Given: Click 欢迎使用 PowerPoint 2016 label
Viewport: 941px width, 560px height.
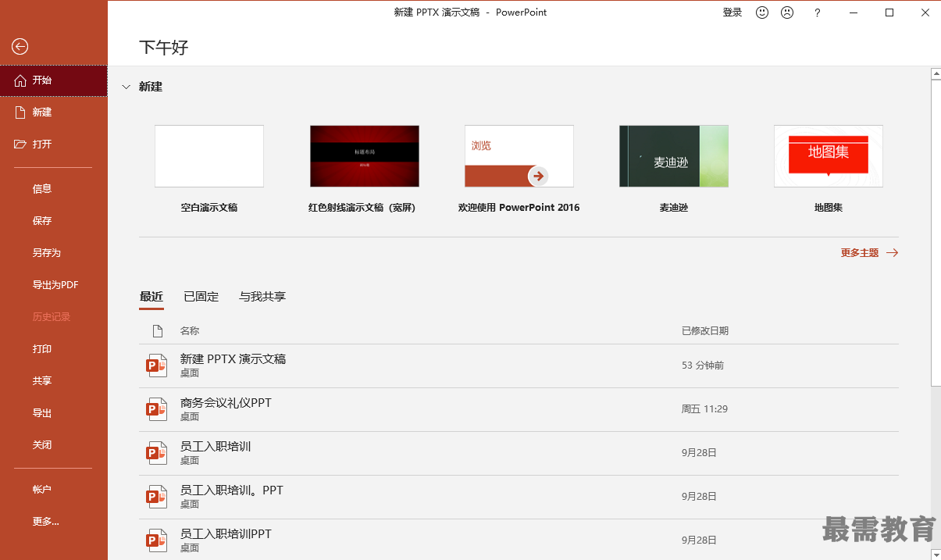Looking at the screenshot, I should (x=519, y=208).
